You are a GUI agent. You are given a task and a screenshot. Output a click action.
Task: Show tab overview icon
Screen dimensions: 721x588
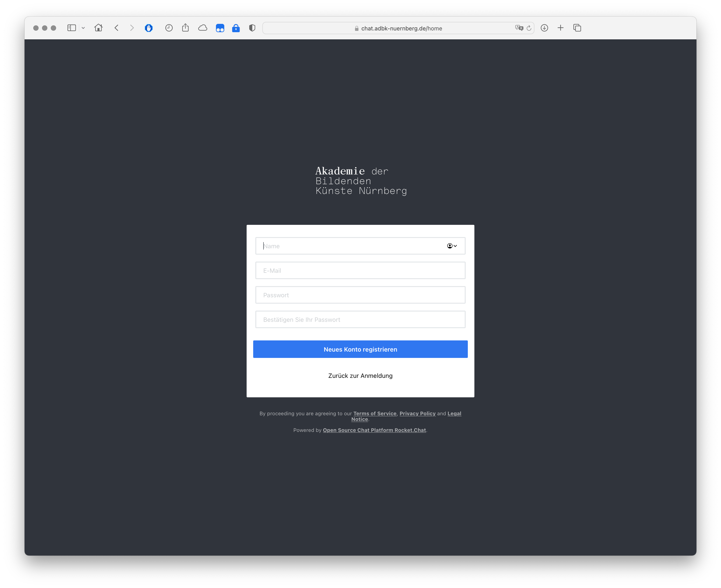pos(577,28)
